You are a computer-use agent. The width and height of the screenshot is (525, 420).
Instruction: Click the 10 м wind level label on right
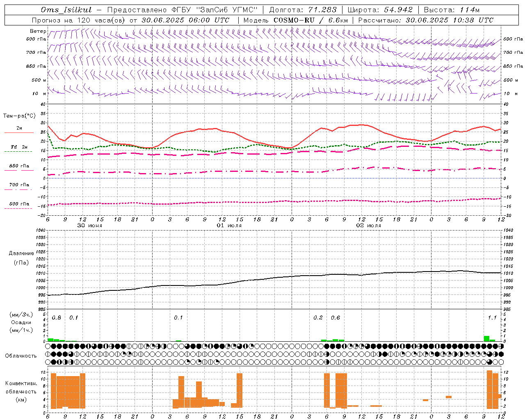click(510, 94)
